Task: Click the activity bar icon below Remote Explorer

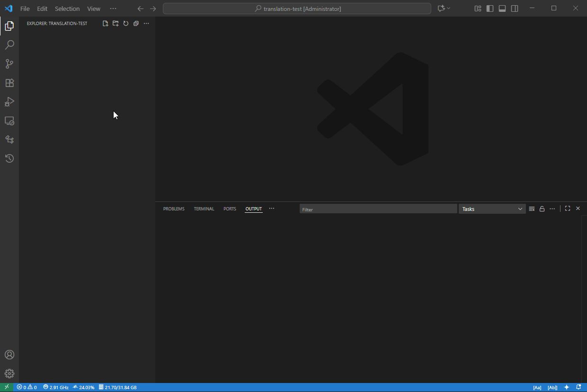Action: pos(9,139)
